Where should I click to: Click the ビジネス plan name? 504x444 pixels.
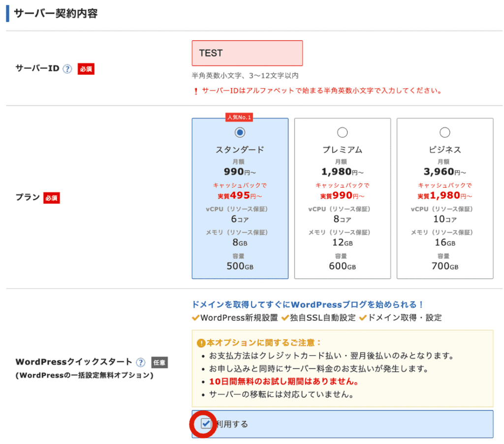[445, 149]
